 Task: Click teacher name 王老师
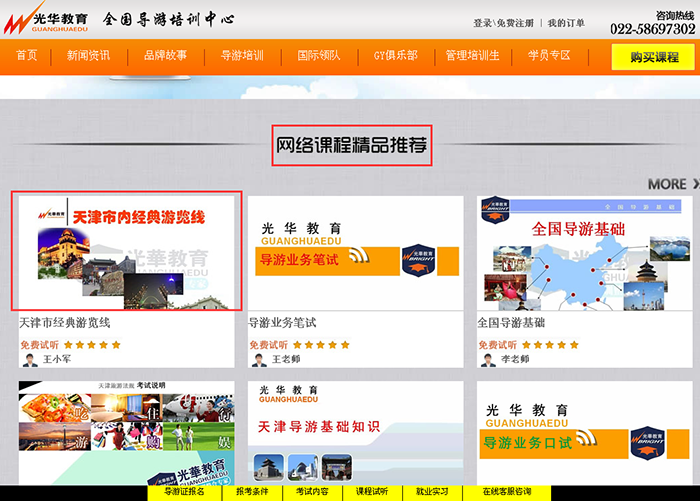286,359
